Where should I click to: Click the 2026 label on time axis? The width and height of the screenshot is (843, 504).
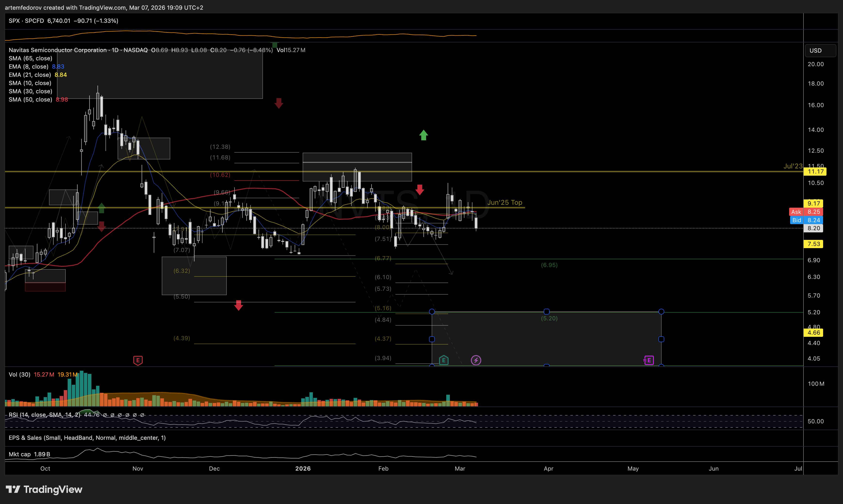(303, 469)
